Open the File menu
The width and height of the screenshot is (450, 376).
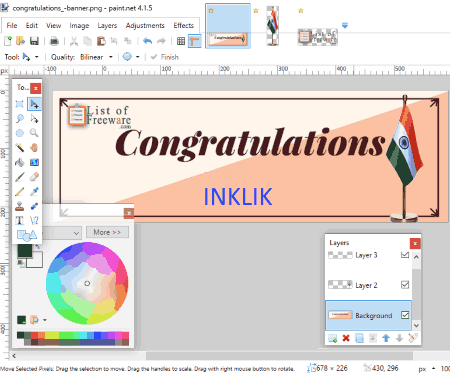[12, 25]
